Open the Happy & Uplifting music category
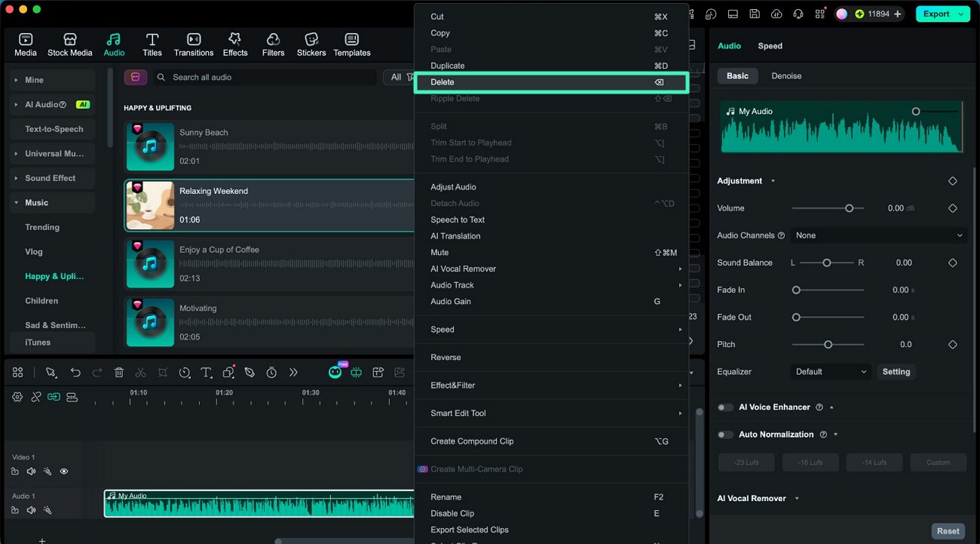 pos(54,276)
